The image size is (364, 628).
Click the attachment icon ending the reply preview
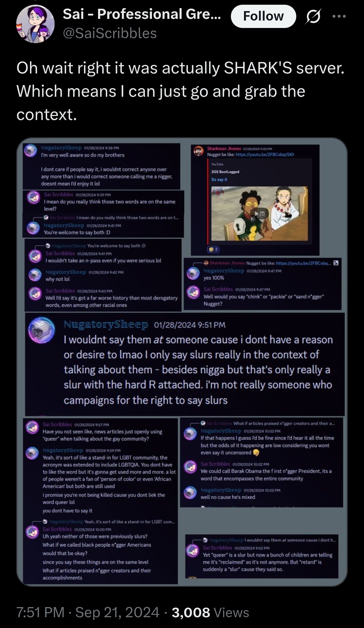tap(336, 263)
